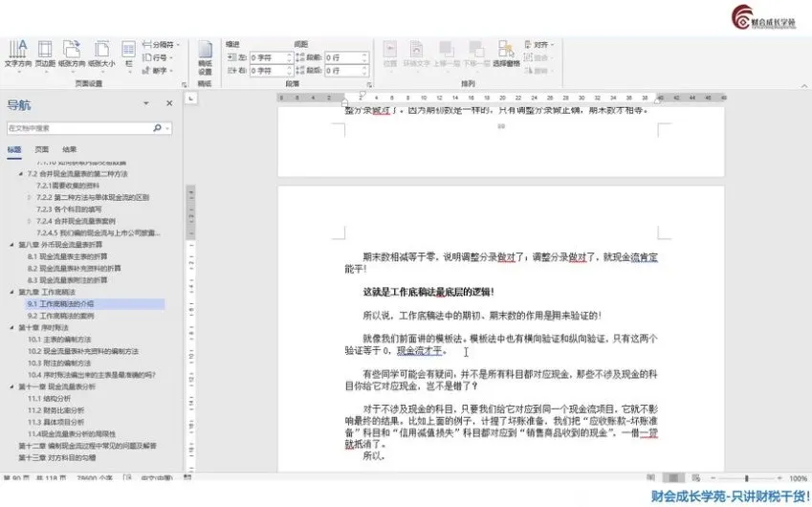Collapse the 第十章 序时账法 heading

pyautogui.click(x=12, y=327)
